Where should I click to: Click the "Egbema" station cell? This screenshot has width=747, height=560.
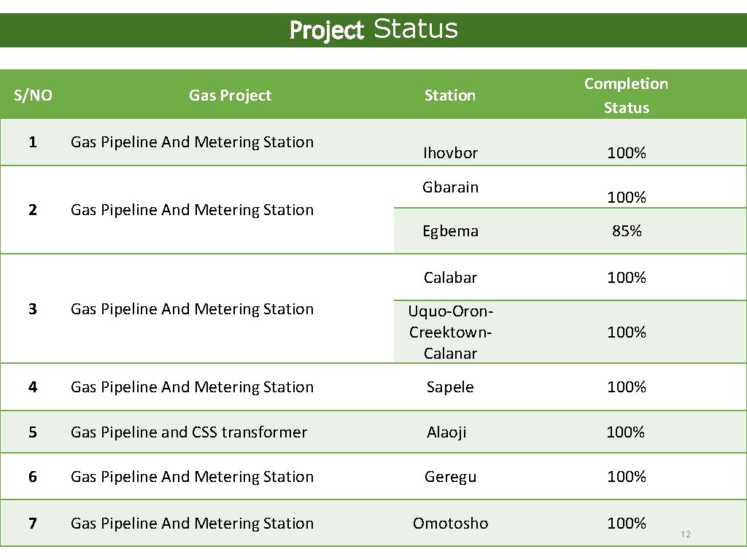pyautogui.click(x=450, y=231)
